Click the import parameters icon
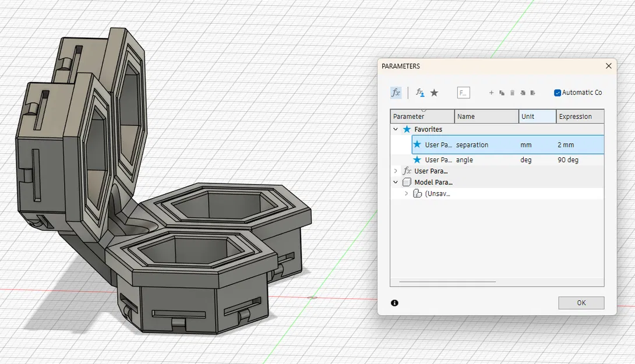This screenshot has height=364, width=635. point(521,93)
